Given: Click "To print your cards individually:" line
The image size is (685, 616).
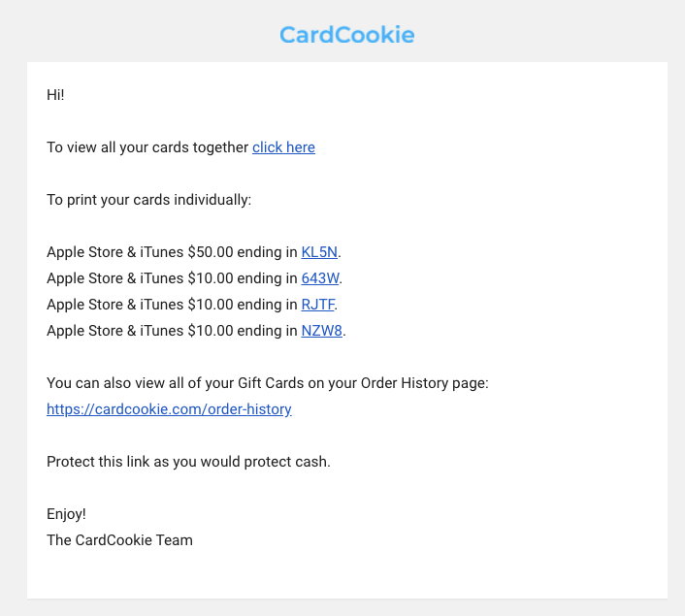Looking at the screenshot, I should coord(148,200).
